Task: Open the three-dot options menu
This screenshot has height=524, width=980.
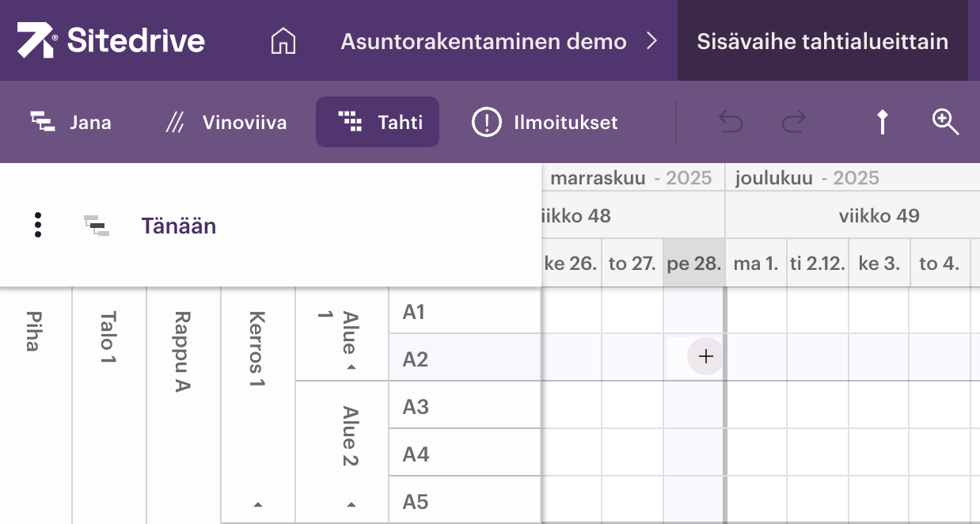Action: (38, 226)
